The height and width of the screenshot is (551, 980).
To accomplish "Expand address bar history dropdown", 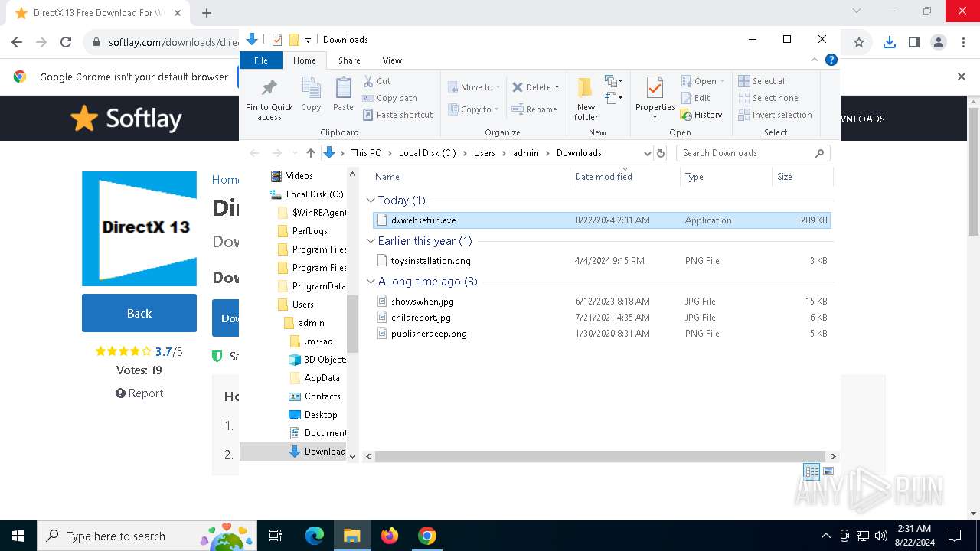I will point(647,153).
